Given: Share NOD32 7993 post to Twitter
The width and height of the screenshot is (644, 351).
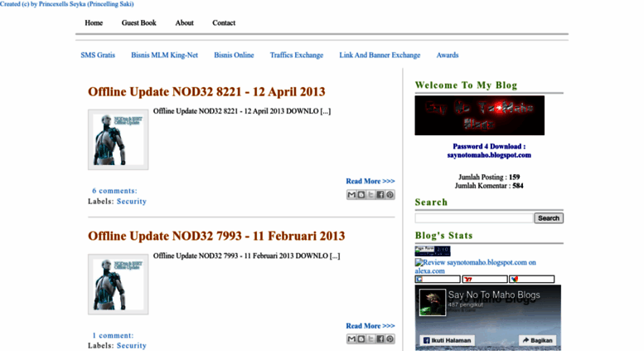Looking at the screenshot, I should pos(370,339).
